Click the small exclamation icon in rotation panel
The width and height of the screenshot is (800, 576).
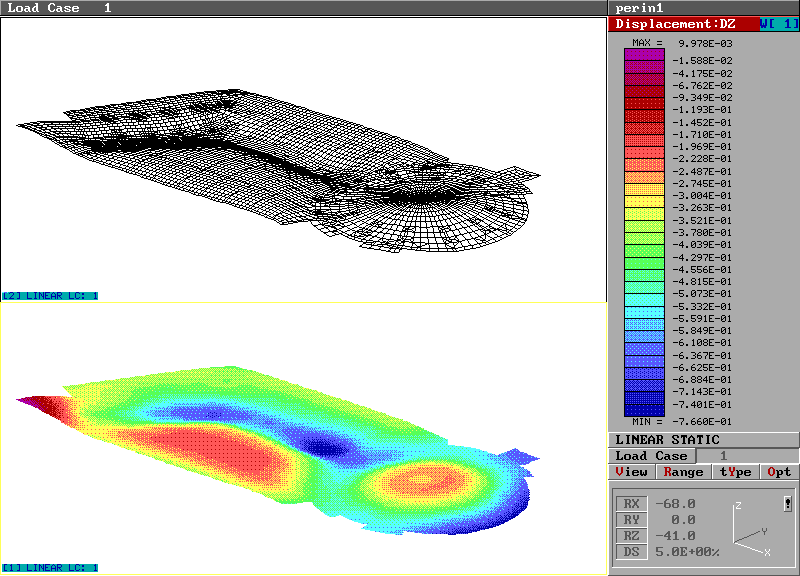788,504
